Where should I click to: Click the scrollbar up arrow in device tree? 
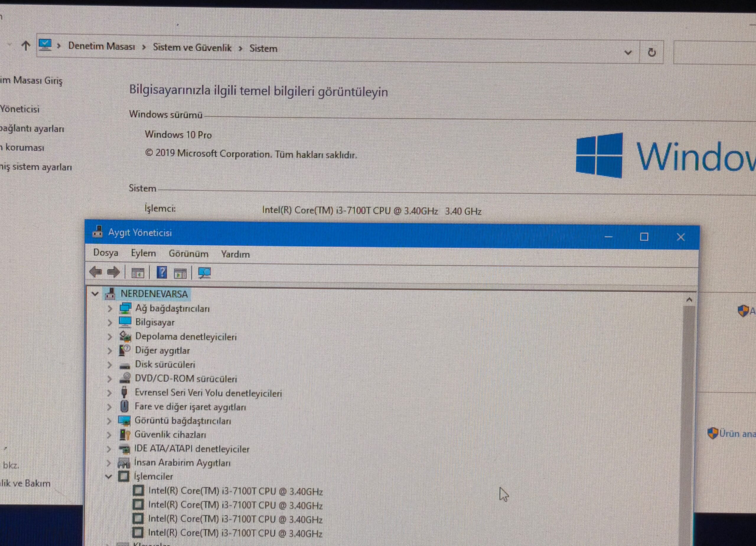pos(689,300)
